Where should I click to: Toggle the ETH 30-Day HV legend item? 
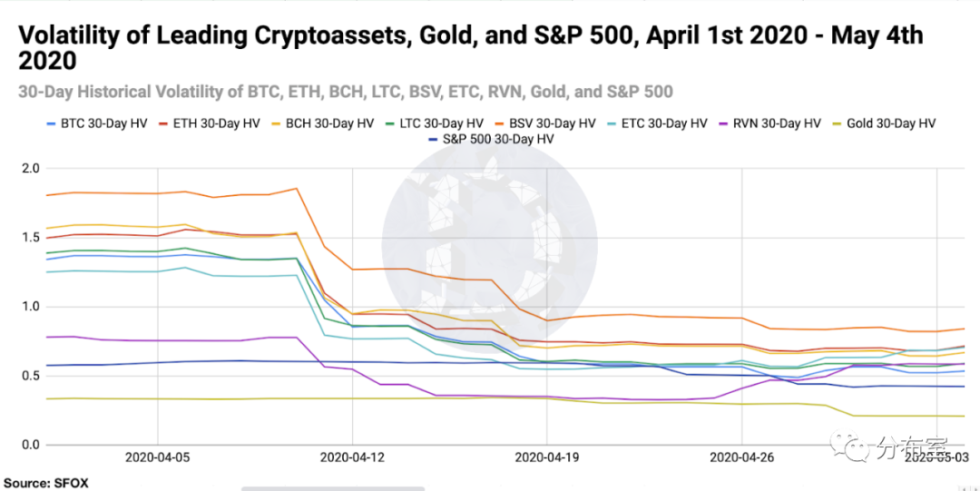pyautogui.click(x=208, y=123)
